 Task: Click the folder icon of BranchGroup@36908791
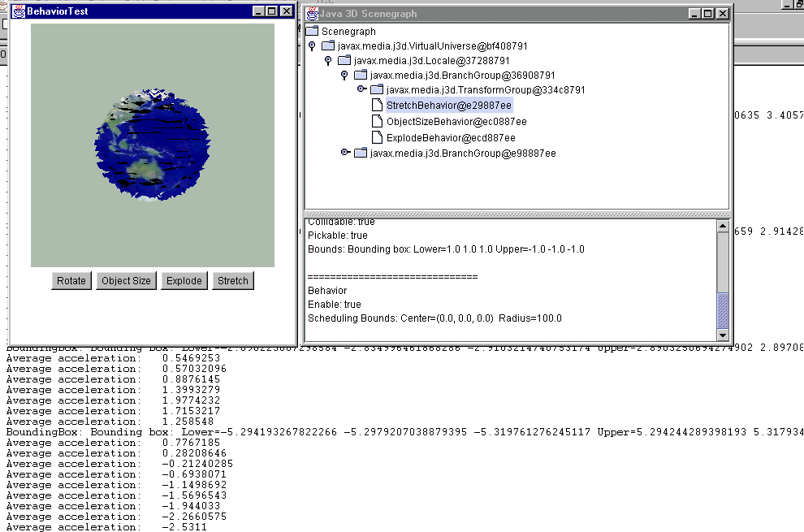point(360,75)
